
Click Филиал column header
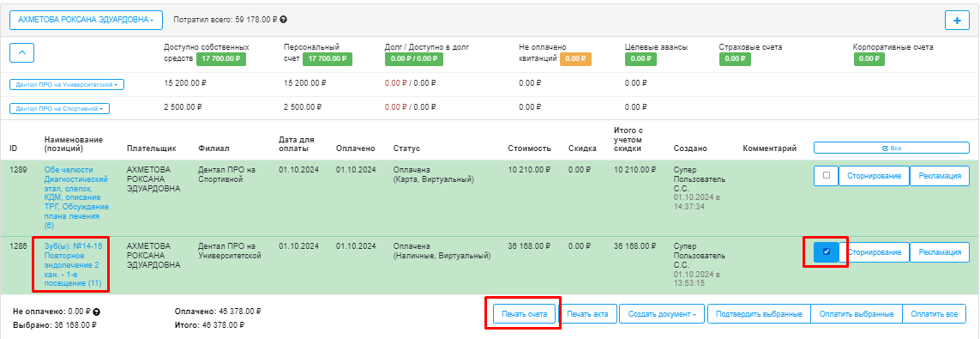[x=213, y=148]
